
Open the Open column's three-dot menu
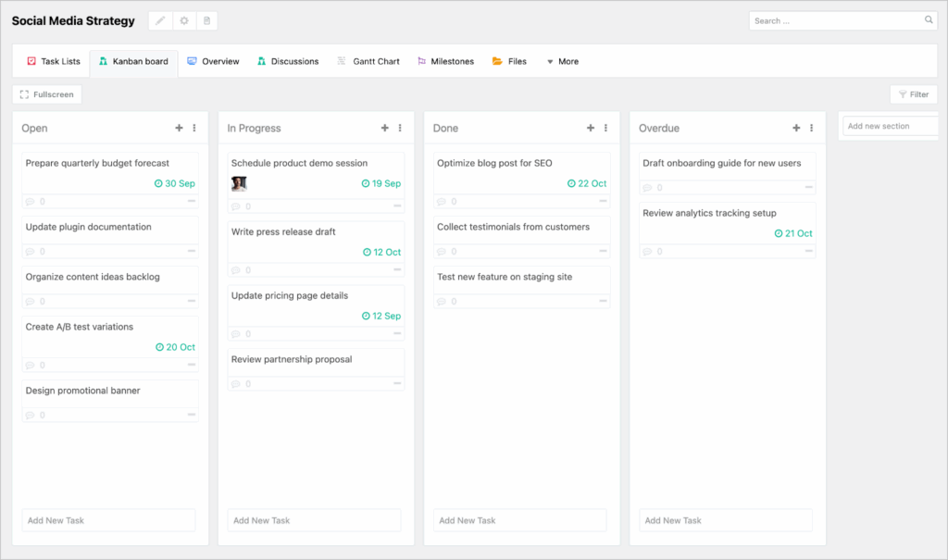tap(195, 128)
